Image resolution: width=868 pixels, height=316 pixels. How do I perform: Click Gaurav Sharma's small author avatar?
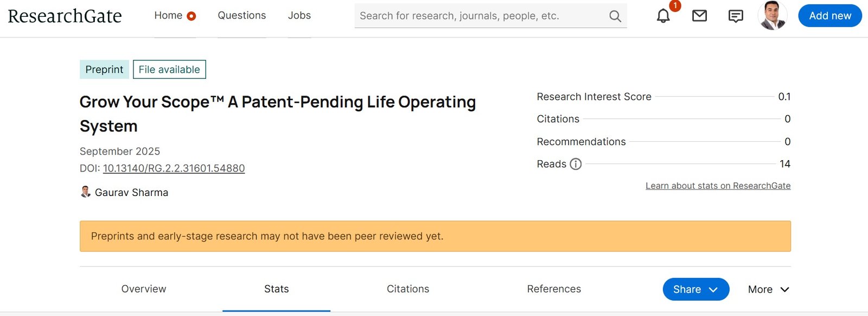[x=85, y=192]
